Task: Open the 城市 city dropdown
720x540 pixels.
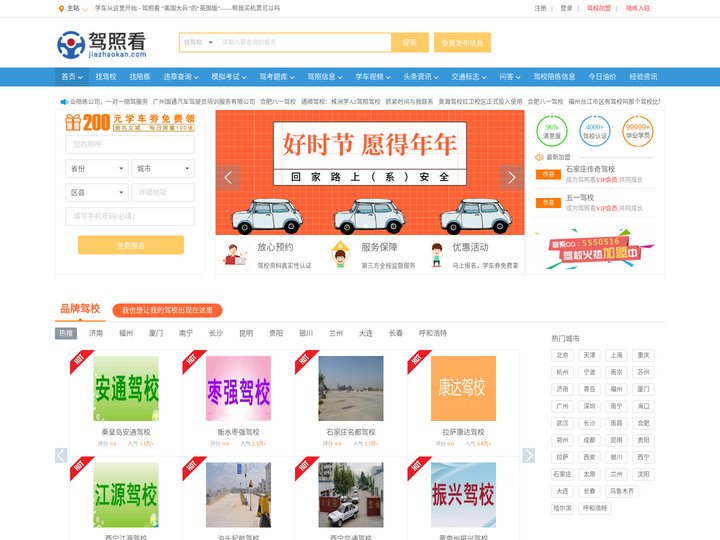Action: tap(163, 169)
